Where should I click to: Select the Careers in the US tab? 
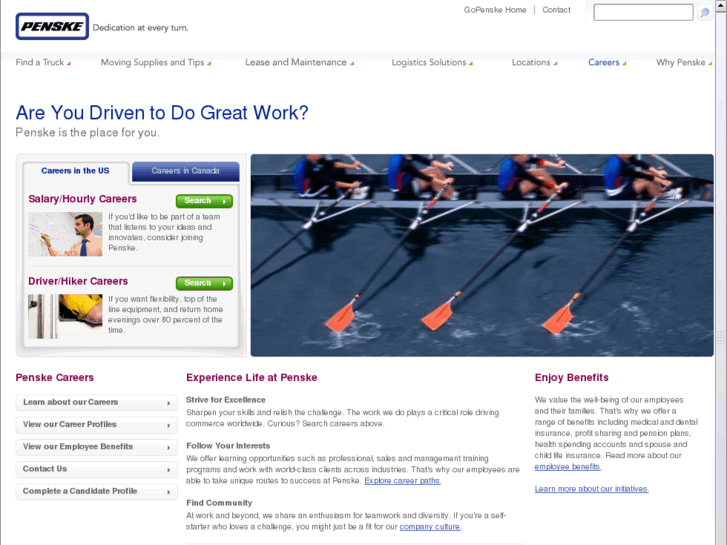(x=76, y=171)
